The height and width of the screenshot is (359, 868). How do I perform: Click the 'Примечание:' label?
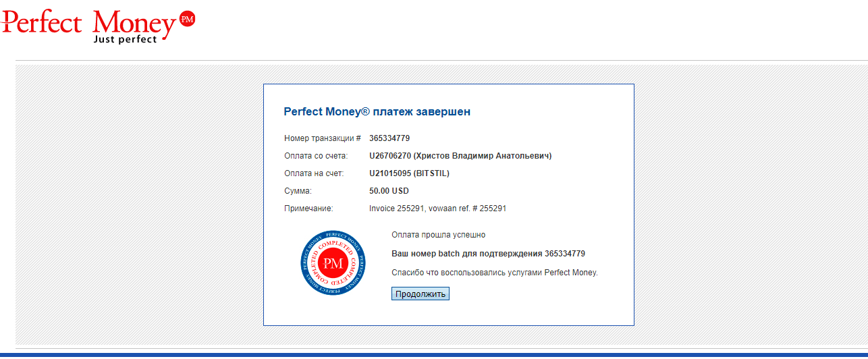[x=308, y=209]
